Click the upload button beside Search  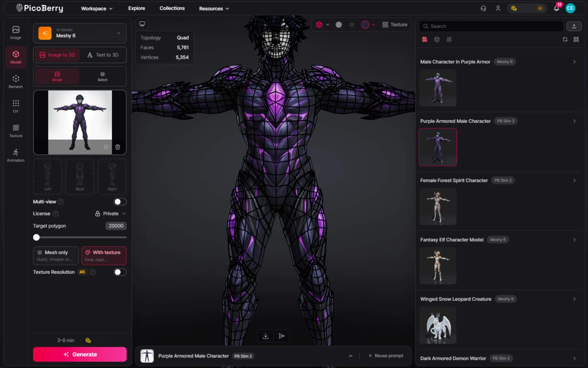pyautogui.click(x=574, y=26)
